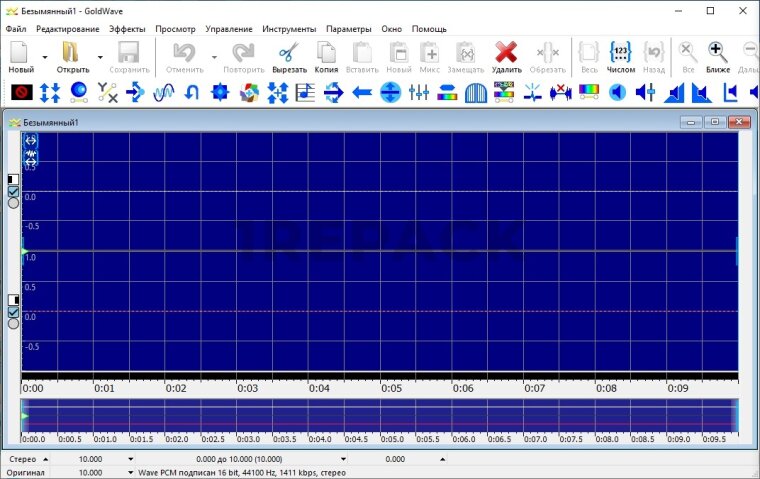Click the gear-shaped effect icon in effects bar
The height and width of the screenshot is (479, 760).
pos(221,93)
